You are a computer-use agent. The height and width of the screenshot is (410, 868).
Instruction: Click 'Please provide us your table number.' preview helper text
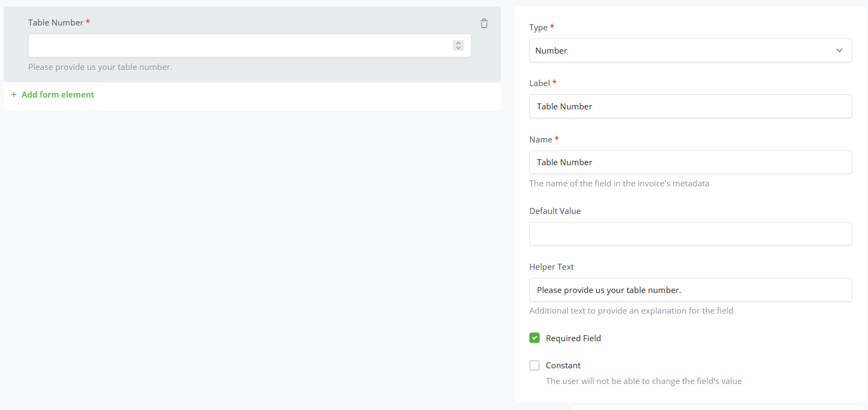(100, 67)
